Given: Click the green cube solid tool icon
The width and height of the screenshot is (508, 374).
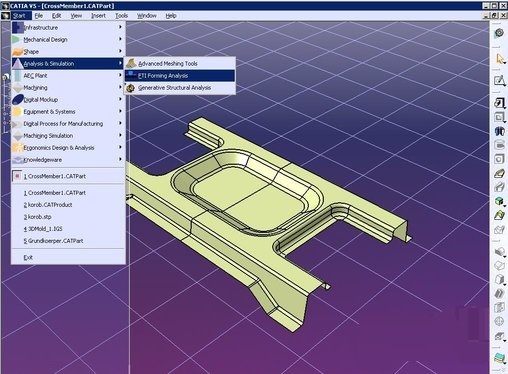Looking at the screenshot, I should click(499, 201).
